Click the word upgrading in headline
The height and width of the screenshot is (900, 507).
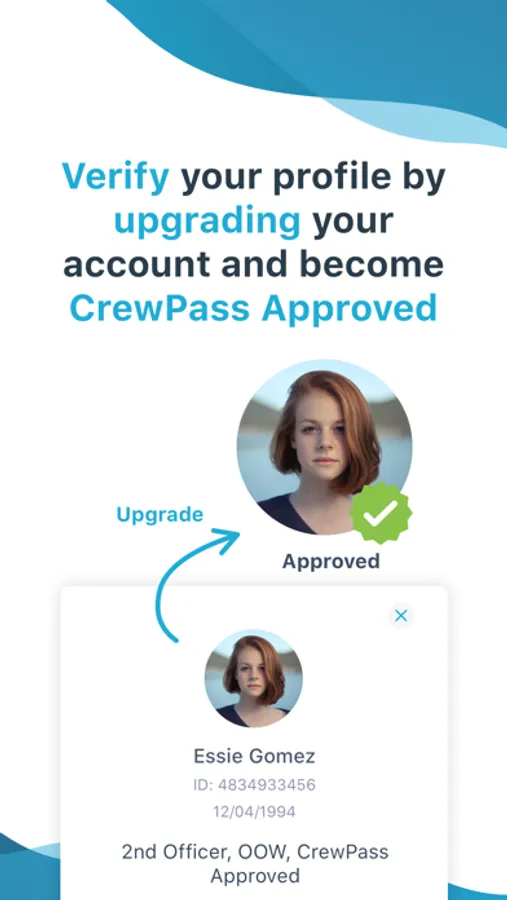207,223
